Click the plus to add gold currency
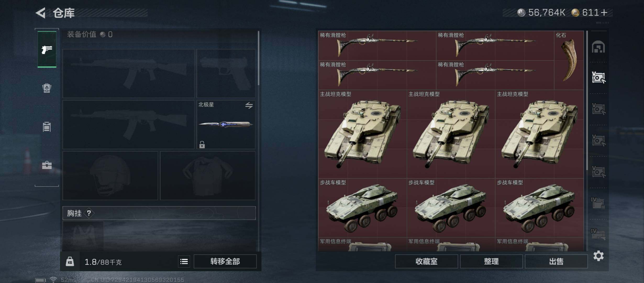This screenshot has height=283, width=644. tap(604, 13)
